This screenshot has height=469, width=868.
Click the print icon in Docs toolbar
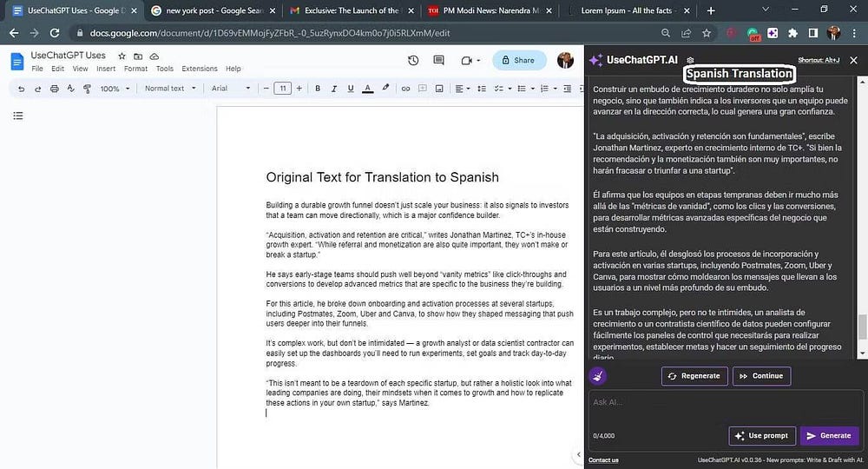click(54, 89)
